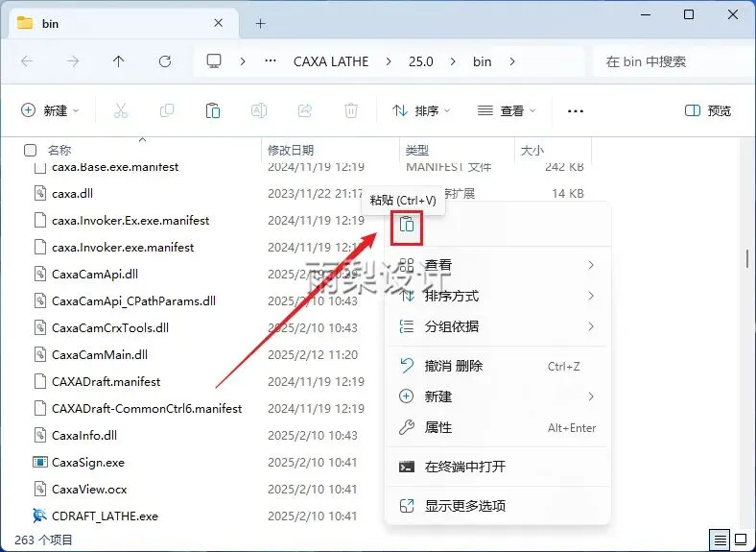Click the 在 bin 中搜索 search field

pos(673,61)
